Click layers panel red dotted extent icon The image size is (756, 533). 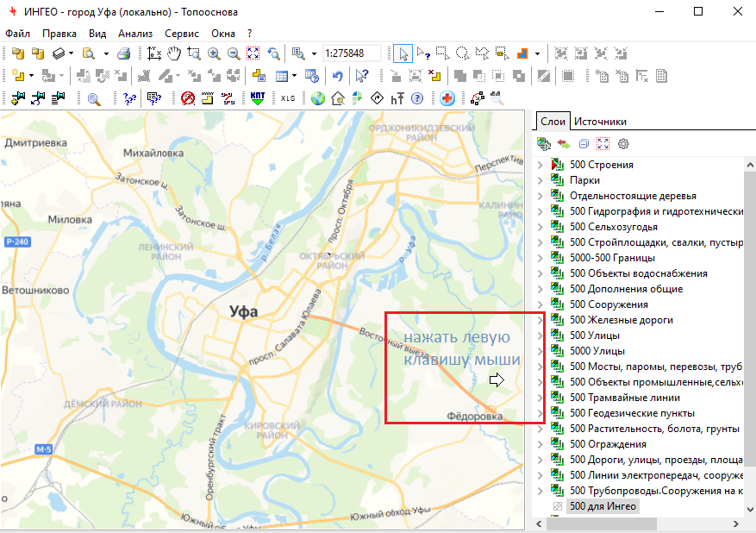point(603,144)
